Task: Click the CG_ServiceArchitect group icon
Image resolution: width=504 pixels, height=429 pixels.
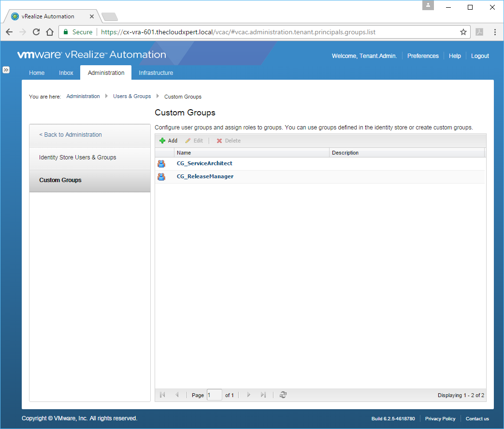Action: point(161,164)
